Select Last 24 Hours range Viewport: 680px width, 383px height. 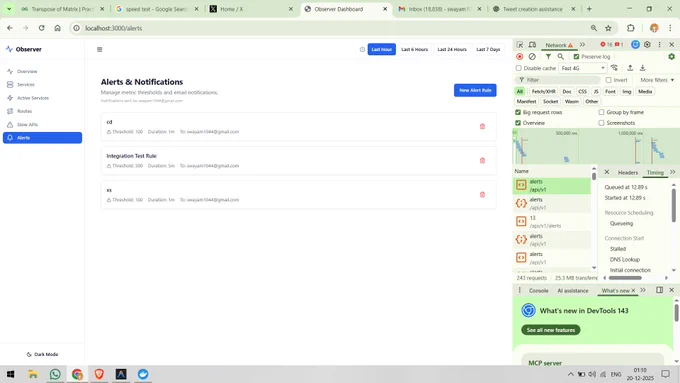pos(452,49)
